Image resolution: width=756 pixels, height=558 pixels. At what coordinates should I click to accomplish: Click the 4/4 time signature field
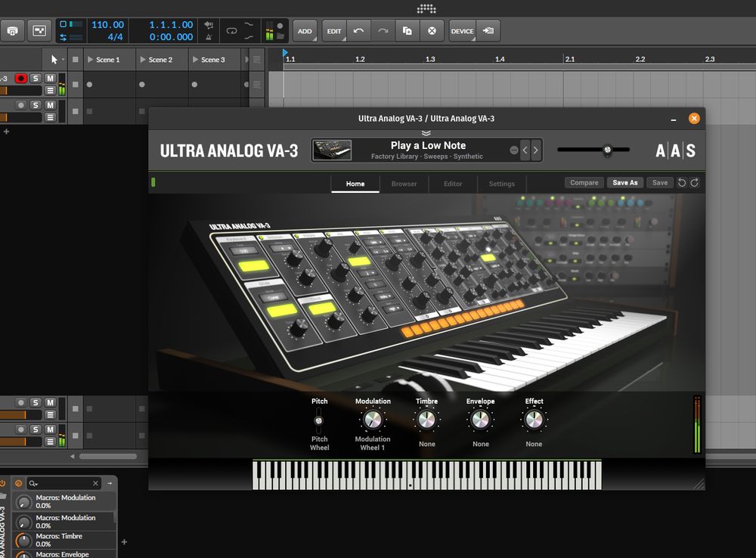point(115,36)
